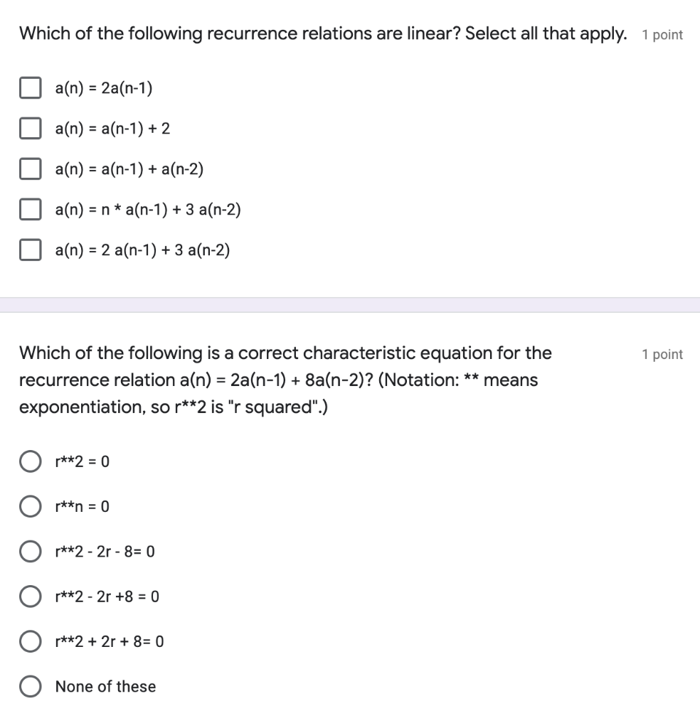Click the label text a(n) = 2a(n-1)

(x=102, y=87)
